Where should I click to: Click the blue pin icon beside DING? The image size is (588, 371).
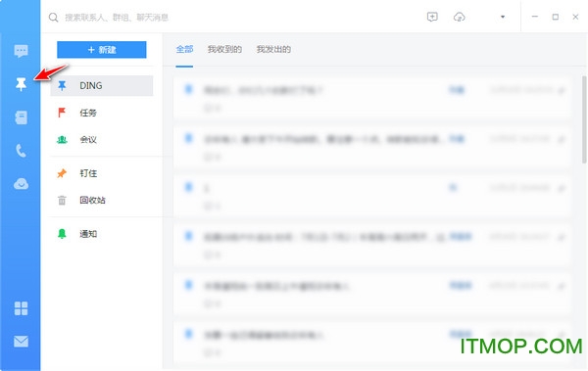coord(62,86)
